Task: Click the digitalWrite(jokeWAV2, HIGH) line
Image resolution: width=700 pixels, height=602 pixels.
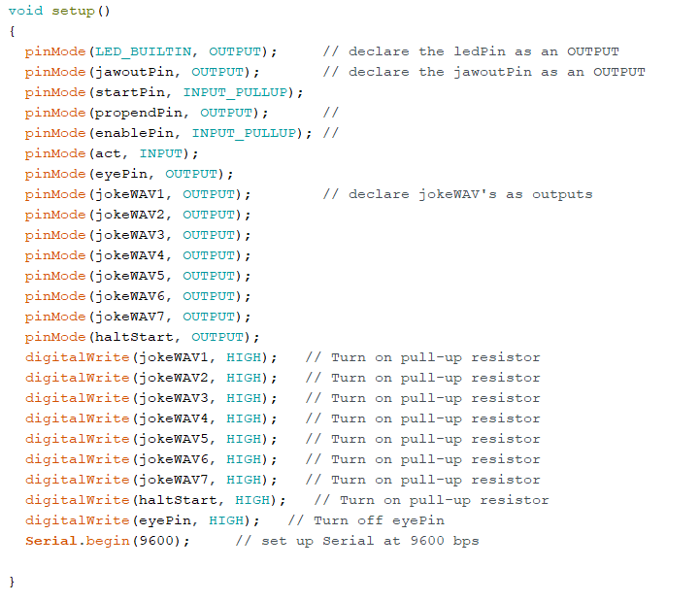Action: (x=150, y=379)
